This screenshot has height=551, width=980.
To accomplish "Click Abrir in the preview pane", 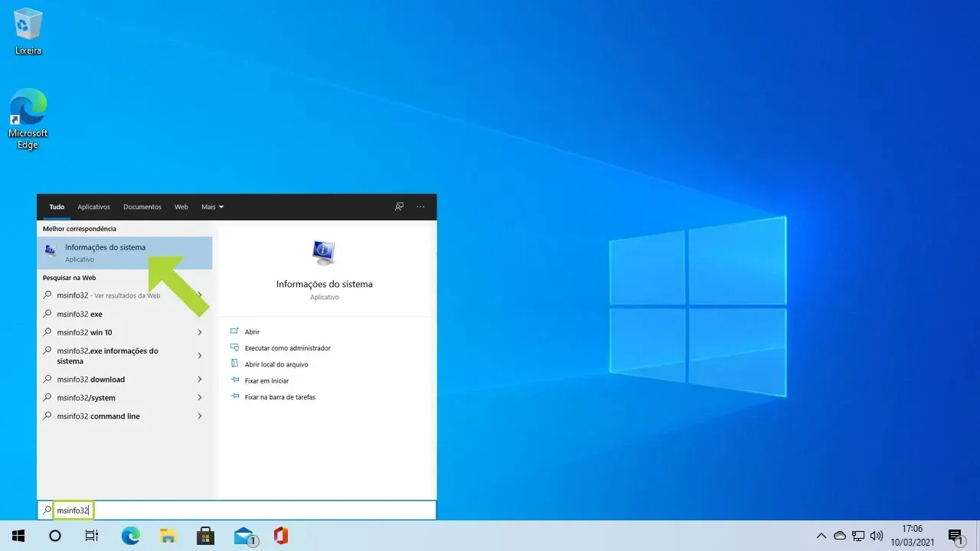I will [252, 332].
